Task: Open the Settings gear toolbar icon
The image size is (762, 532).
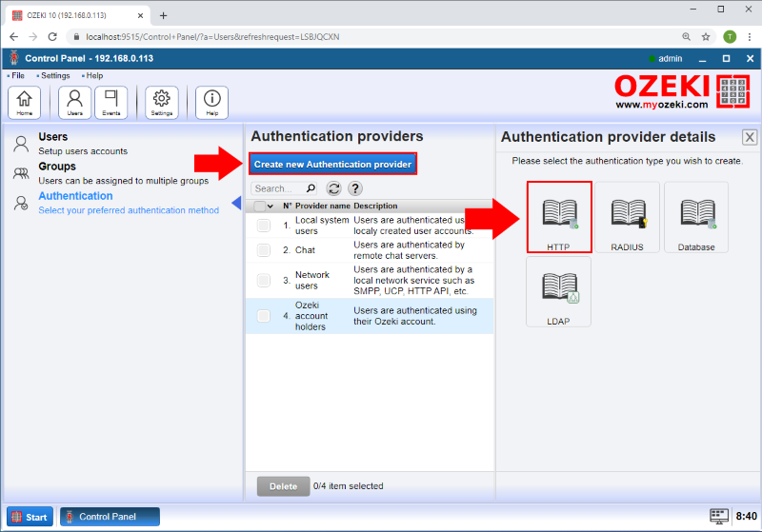Action: click(161, 103)
